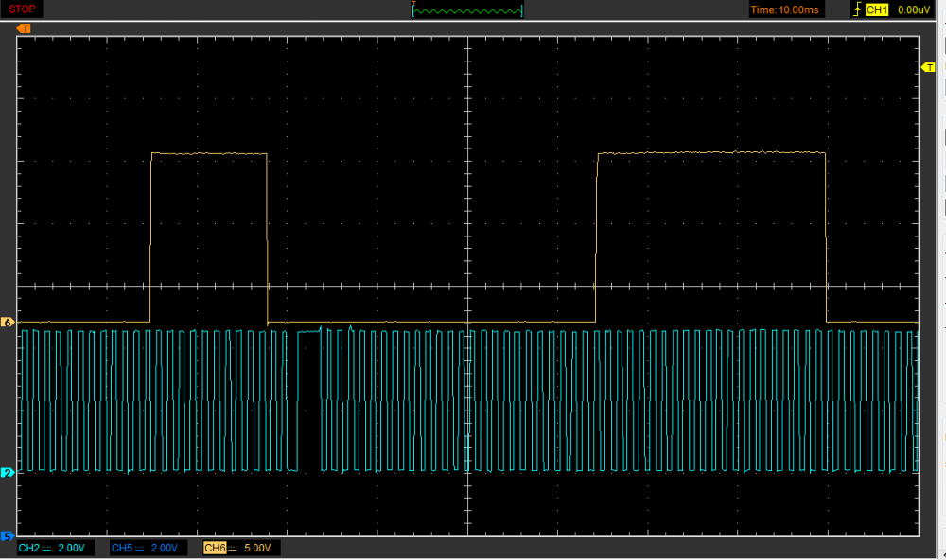Open CH2 2.00V voltage scale setting
Screen dimensions: 946x560
click(72, 549)
